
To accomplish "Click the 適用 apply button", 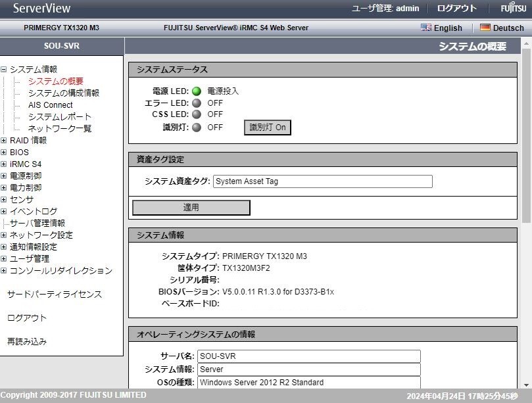I will point(191,208).
